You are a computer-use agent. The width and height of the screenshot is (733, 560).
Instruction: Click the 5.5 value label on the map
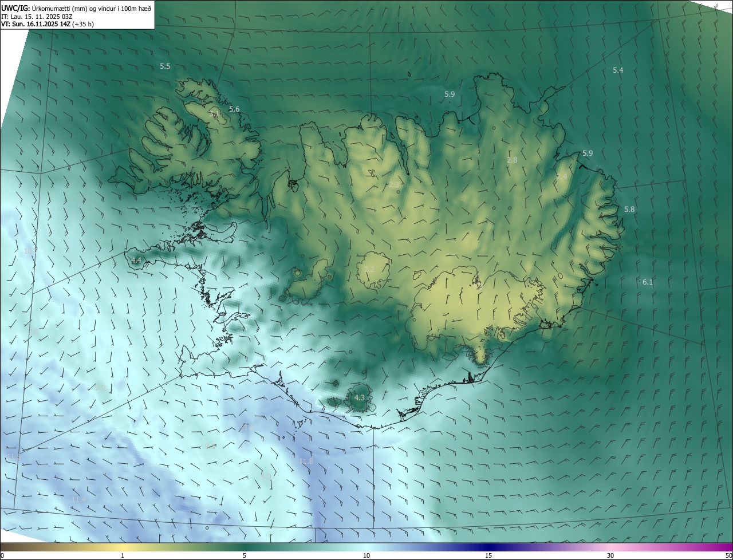click(x=165, y=66)
